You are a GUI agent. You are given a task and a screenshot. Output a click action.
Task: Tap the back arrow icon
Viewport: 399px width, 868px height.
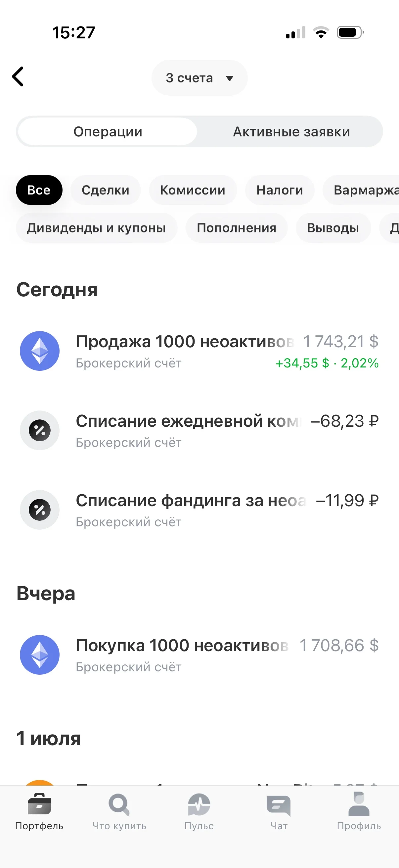[x=18, y=76]
